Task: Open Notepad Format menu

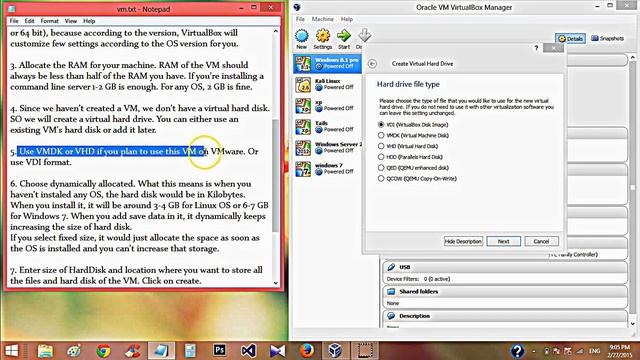Action: 49,21
